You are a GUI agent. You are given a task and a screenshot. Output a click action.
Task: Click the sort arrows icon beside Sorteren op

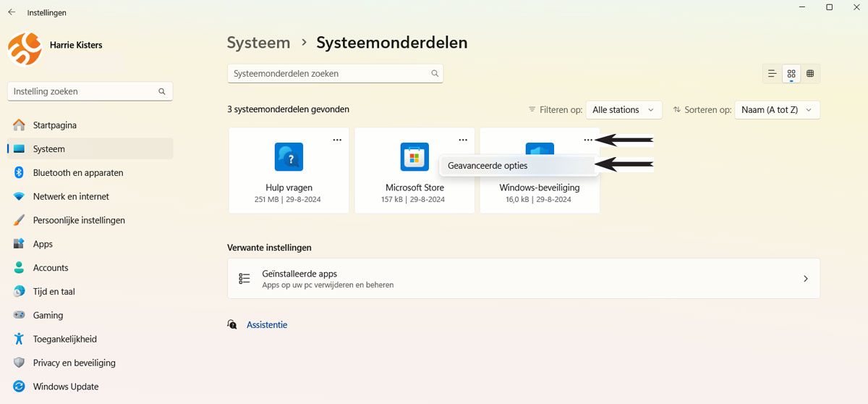tap(677, 110)
